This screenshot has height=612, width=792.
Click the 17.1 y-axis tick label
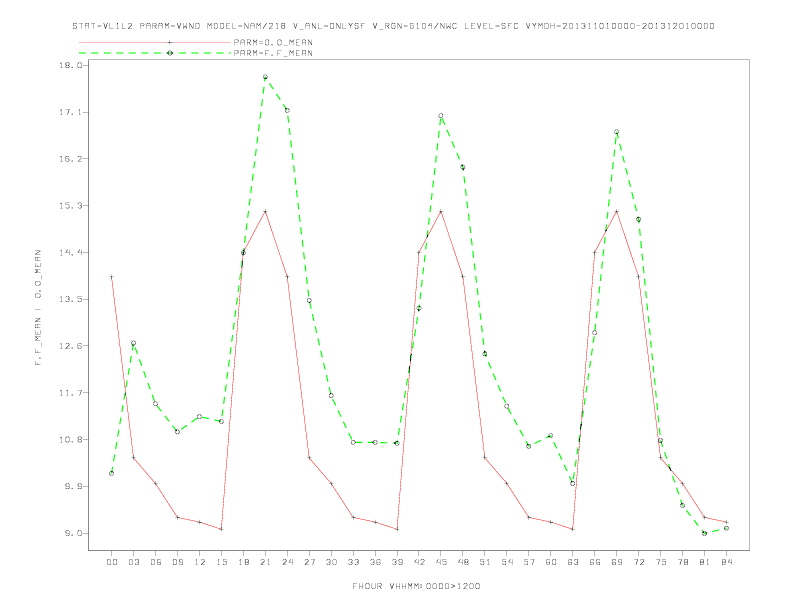[71, 112]
